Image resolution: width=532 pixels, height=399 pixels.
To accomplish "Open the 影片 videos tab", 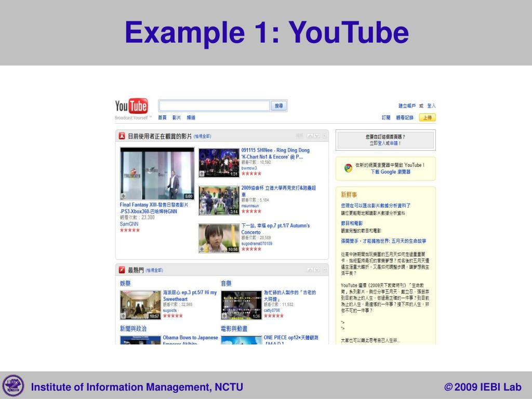I will 177,117.
